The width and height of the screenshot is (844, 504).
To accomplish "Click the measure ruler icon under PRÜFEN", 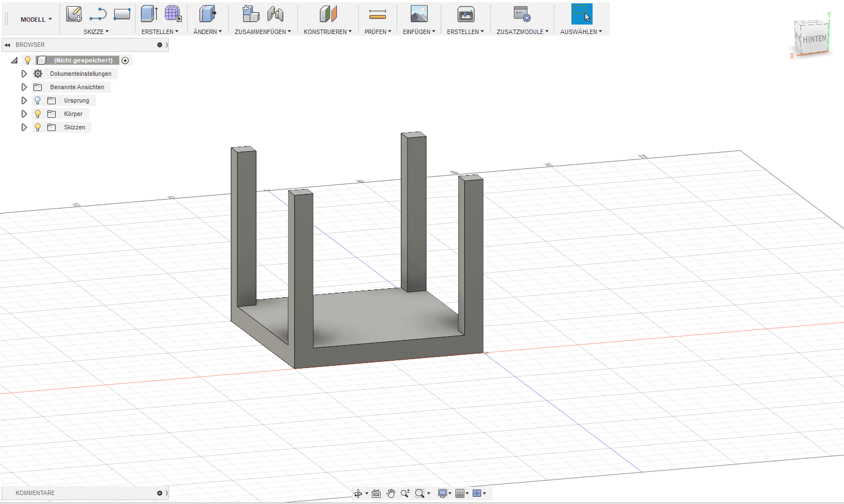I will pyautogui.click(x=377, y=14).
